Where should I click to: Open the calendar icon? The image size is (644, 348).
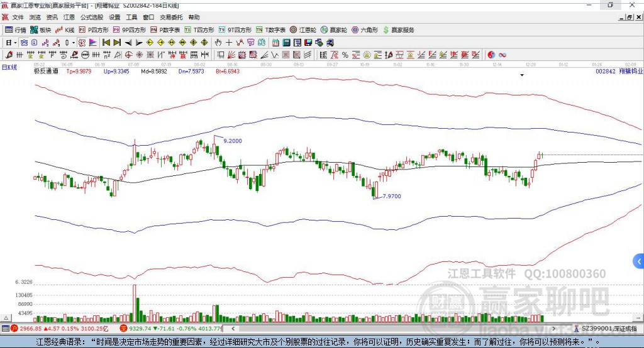tap(275, 43)
